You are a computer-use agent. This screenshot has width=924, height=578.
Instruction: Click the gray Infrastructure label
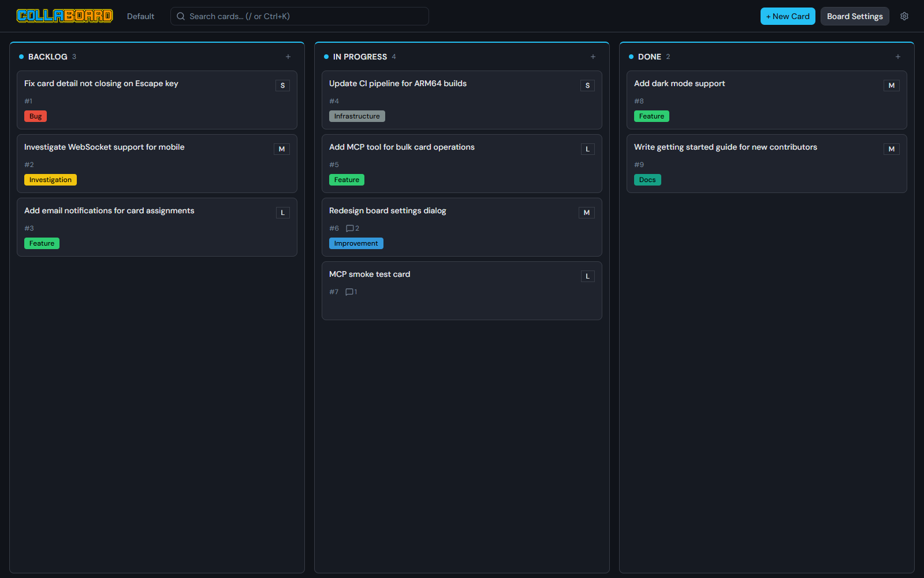(357, 116)
